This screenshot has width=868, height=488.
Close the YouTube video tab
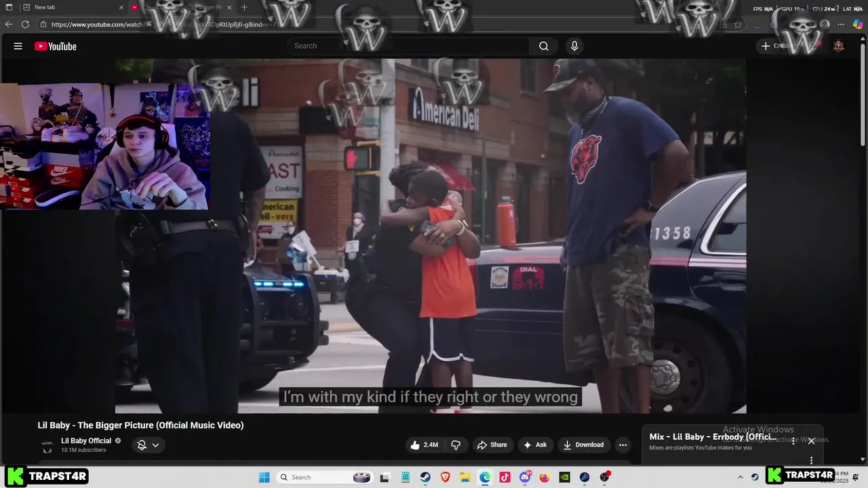coord(229,7)
